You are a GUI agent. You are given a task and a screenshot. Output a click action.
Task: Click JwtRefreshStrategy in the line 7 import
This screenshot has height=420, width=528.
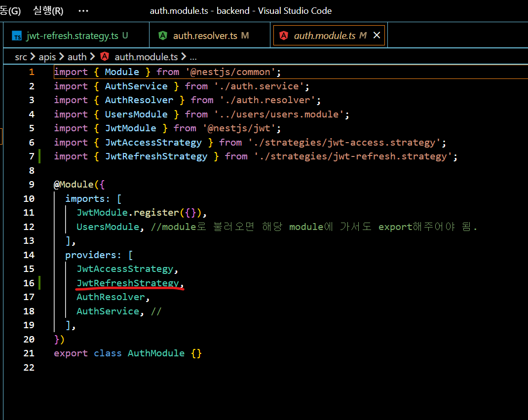156,156
